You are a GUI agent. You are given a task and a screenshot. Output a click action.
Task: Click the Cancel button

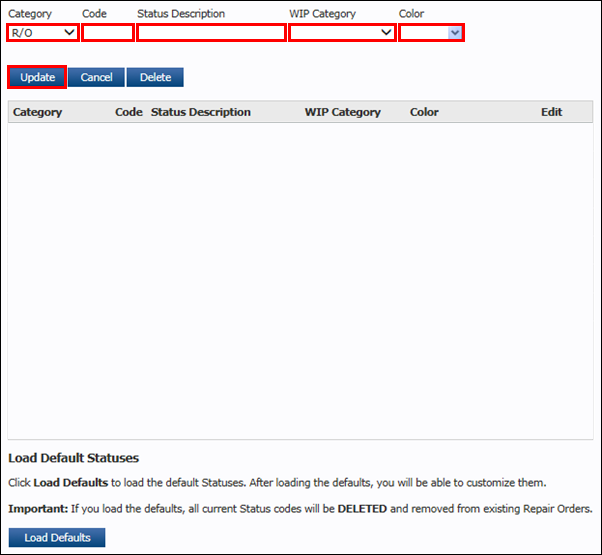click(96, 77)
